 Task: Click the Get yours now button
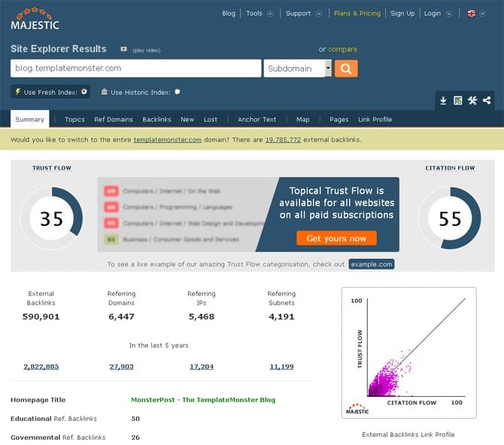[x=336, y=238]
